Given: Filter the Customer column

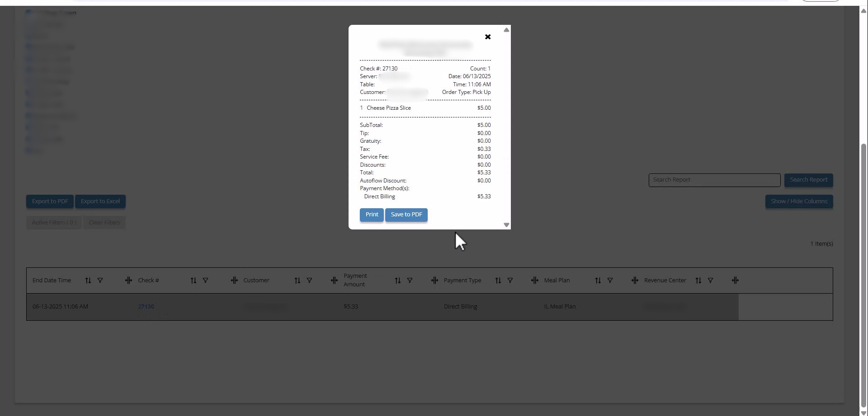Looking at the screenshot, I should coord(310,280).
